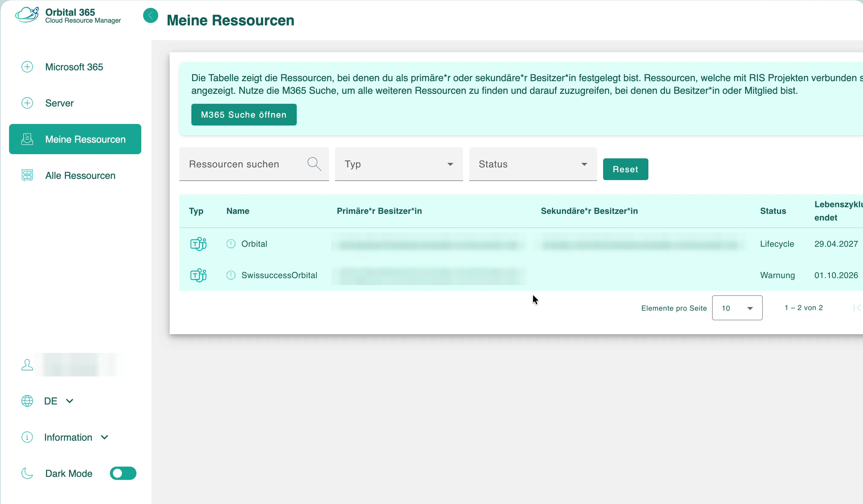
Task: Click the user profile icon
Action: [x=27, y=365]
